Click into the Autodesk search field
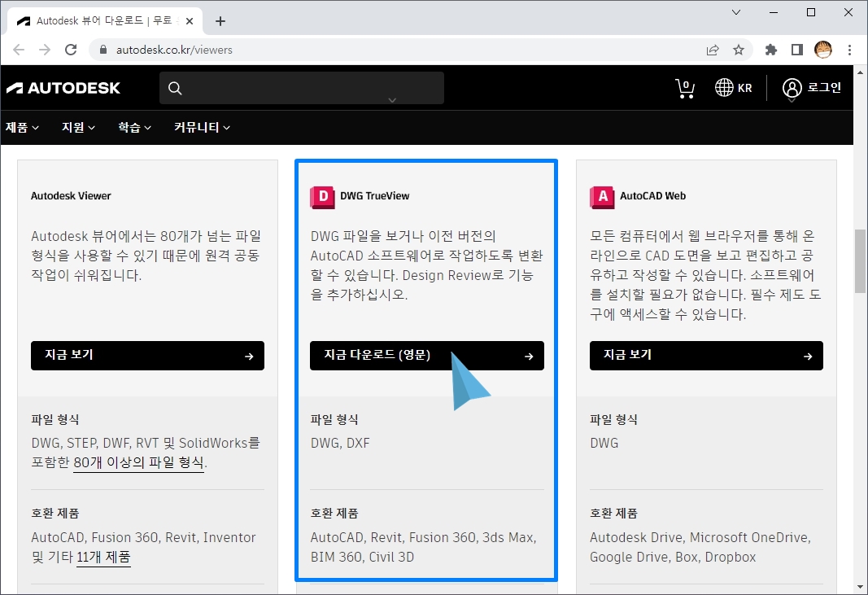The image size is (868, 595). click(302, 88)
